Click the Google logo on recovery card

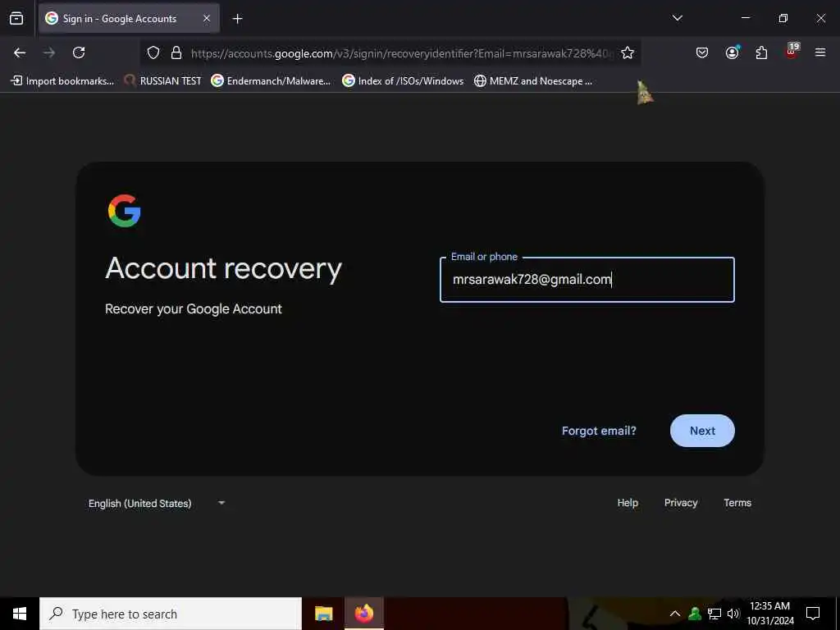coord(125,211)
